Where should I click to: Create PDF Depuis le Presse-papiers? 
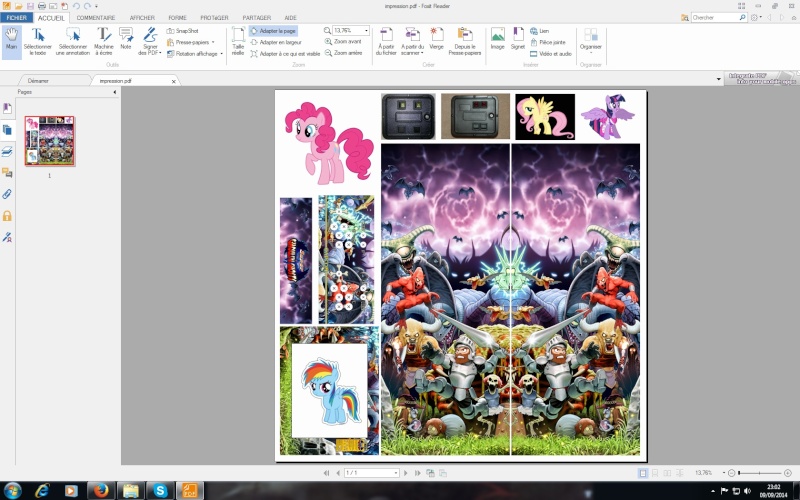(x=465, y=42)
